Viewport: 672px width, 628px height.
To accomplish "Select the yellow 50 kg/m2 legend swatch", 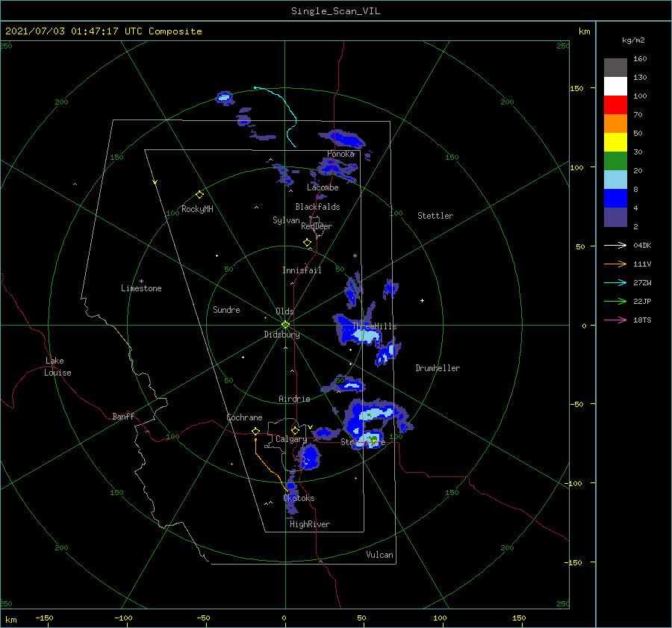I will (x=615, y=143).
